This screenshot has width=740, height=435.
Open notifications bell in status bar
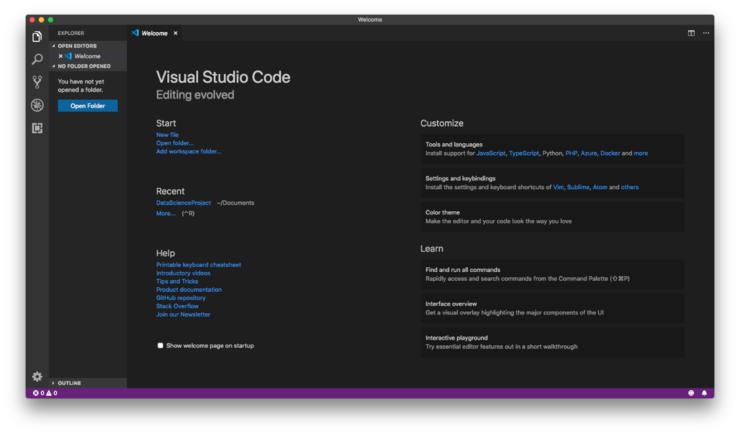[x=704, y=393]
